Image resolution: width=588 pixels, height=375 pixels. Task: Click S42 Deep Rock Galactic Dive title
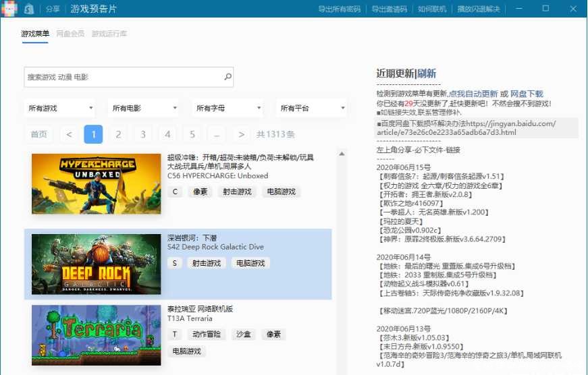point(215,247)
